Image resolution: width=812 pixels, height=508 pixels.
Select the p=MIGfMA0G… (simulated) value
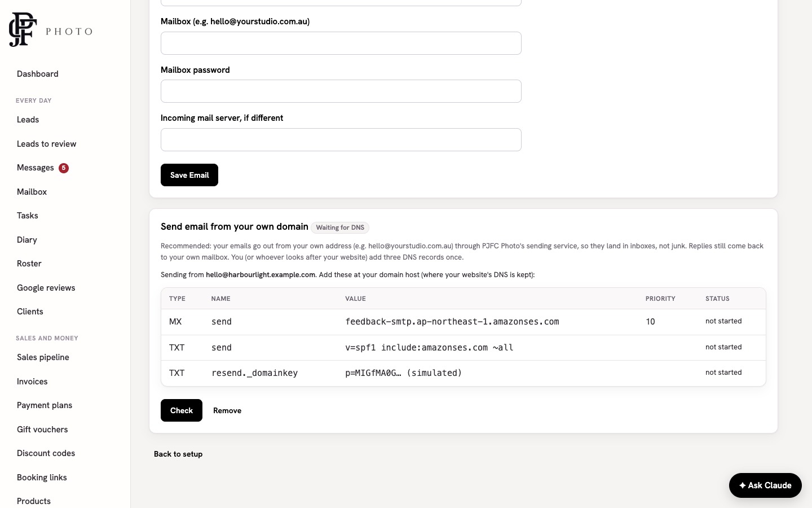[404, 373]
